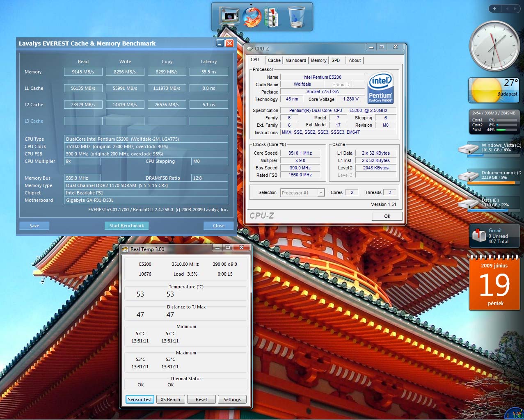This screenshot has height=420, width=524.
Task: Open the documents stack icon in dock
Action: [x=272, y=17]
